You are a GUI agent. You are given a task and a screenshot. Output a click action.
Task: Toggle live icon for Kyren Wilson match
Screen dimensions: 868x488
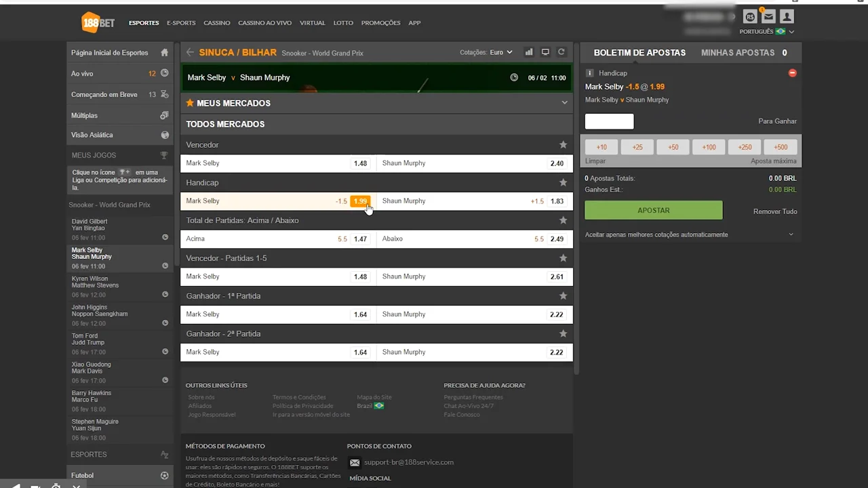165,294
